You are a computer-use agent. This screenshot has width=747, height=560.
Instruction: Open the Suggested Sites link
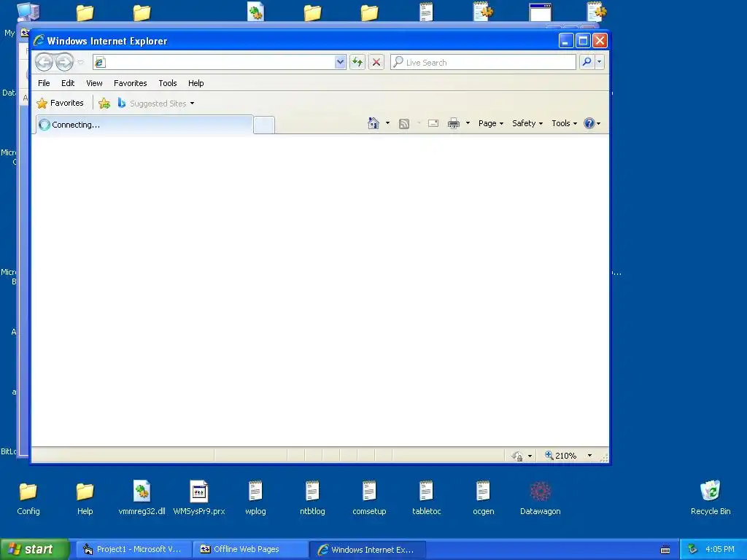pyautogui.click(x=156, y=103)
